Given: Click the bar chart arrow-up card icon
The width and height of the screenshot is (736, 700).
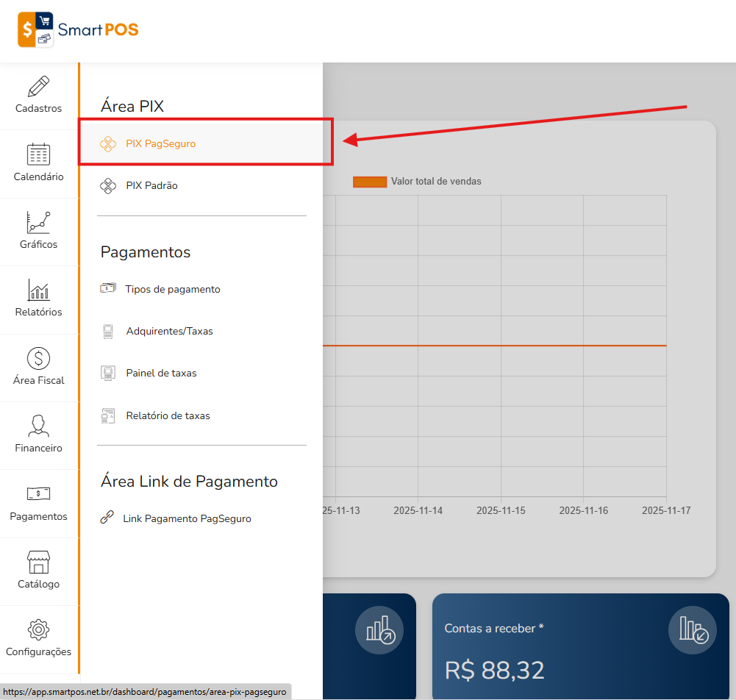Looking at the screenshot, I should (379, 630).
